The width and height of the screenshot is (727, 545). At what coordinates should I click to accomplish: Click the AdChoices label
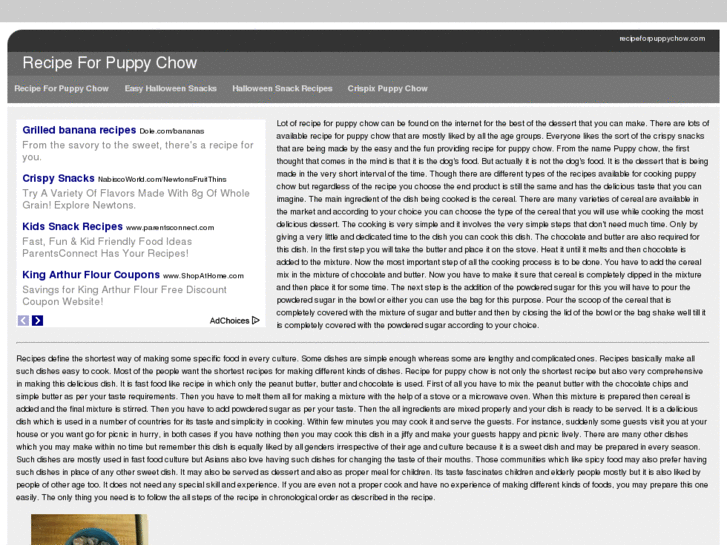230,321
